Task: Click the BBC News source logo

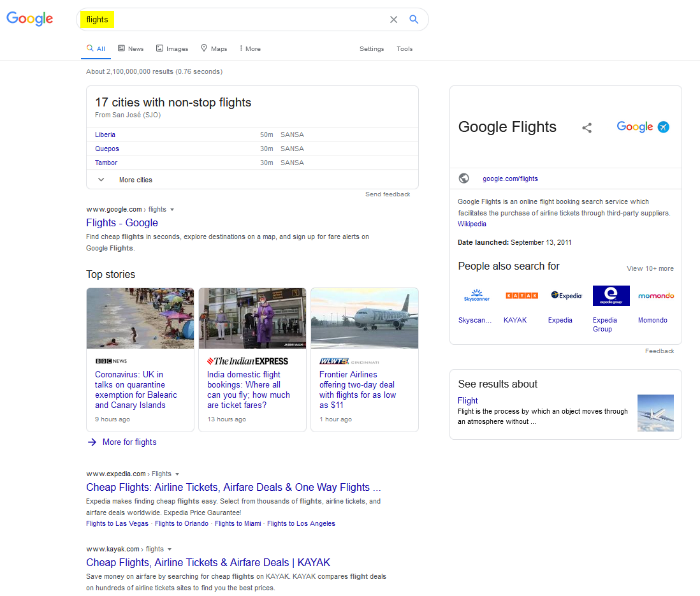Action: [x=111, y=361]
